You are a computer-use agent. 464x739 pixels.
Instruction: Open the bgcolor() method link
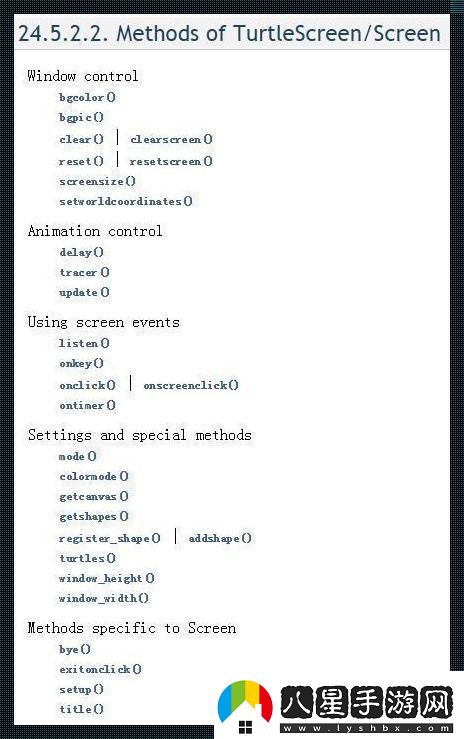pos(87,98)
